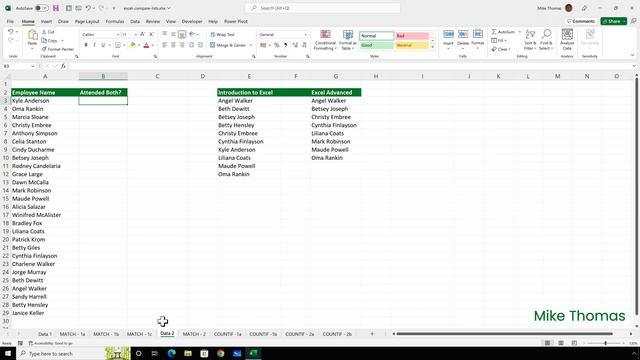Click the Paste clipboard icon
Image resolution: width=640 pixels, height=360 pixels.
32,35
